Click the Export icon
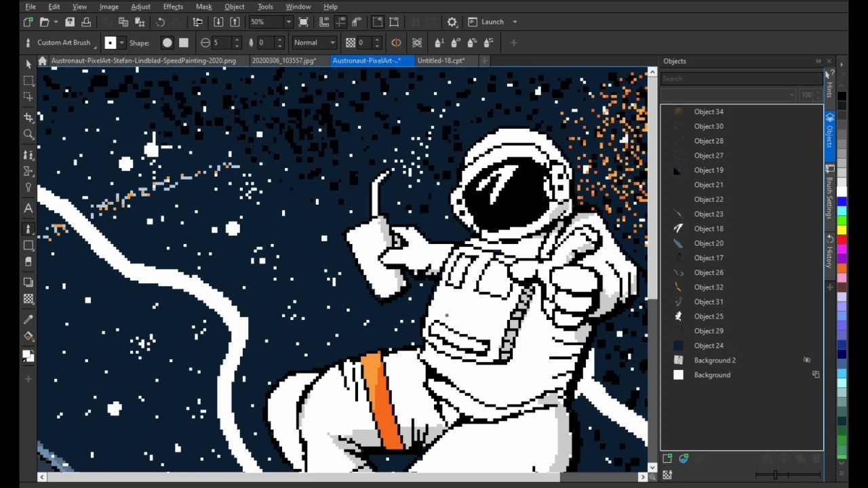Screen dimensions: 868x488 coord(235,22)
